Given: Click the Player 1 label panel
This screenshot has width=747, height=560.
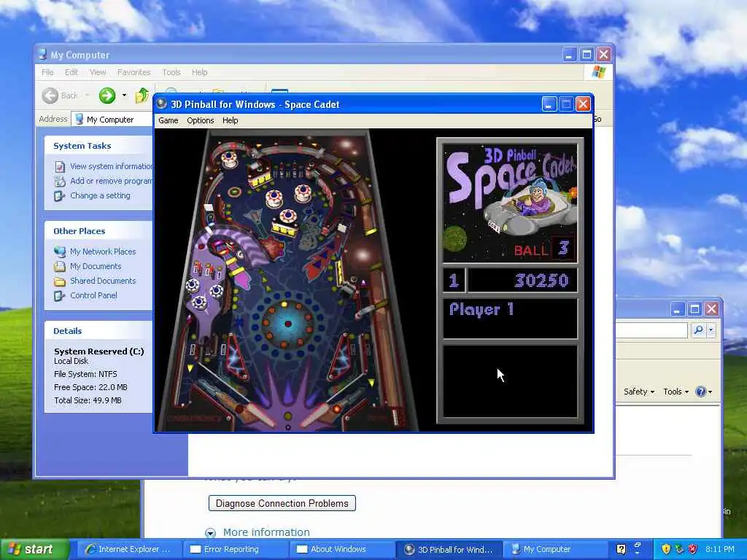Looking at the screenshot, I should pos(510,319).
